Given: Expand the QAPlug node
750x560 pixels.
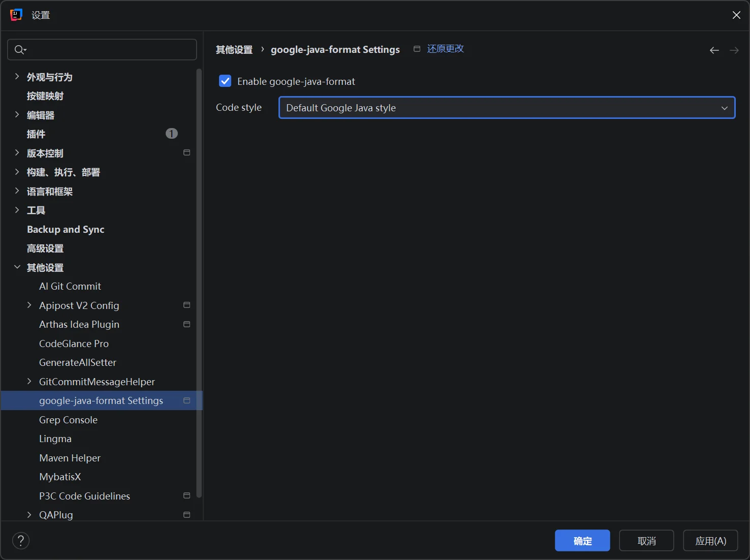Looking at the screenshot, I should (29, 515).
